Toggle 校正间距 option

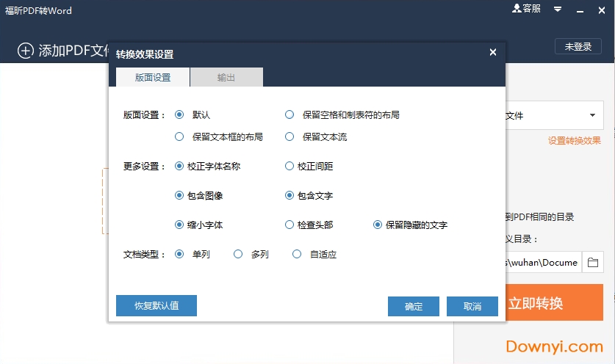click(289, 166)
